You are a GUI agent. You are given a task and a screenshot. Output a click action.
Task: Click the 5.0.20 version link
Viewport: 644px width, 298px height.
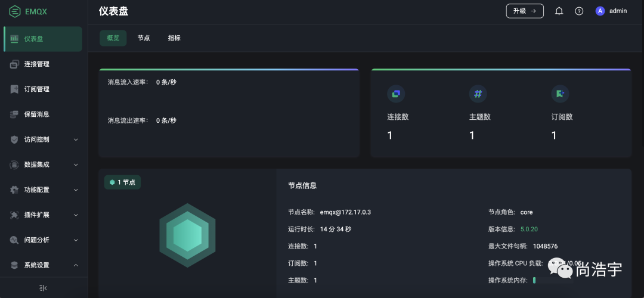pos(529,229)
